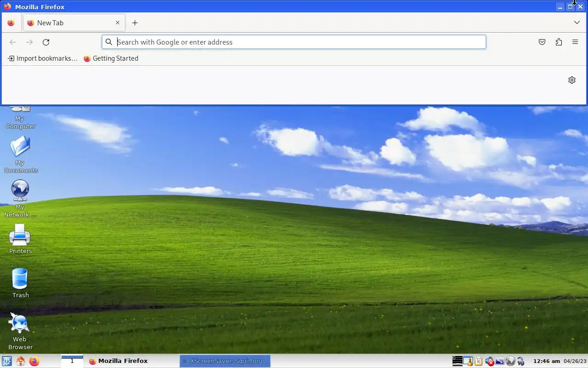Open the Save to Pocket button

click(542, 42)
